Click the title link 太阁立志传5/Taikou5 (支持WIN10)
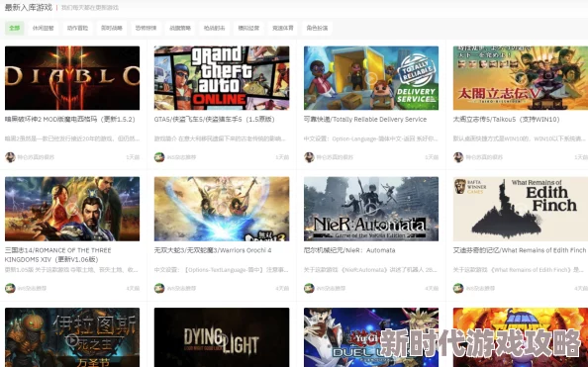 point(506,120)
